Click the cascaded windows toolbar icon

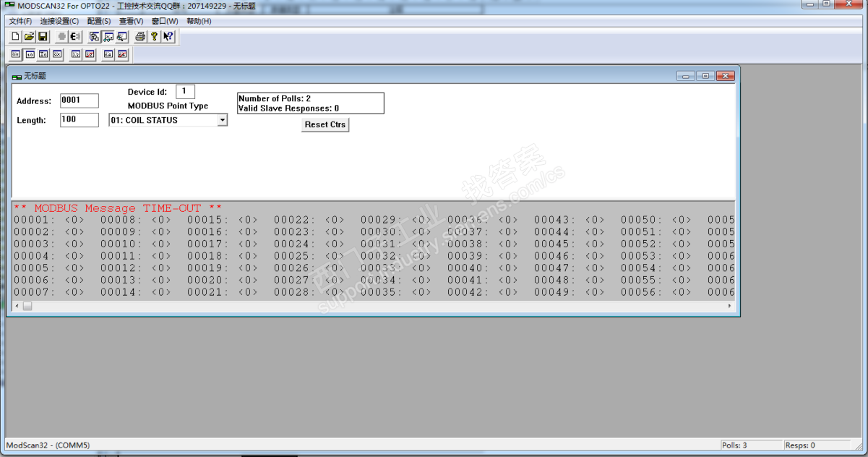click(x=95, y=36)
